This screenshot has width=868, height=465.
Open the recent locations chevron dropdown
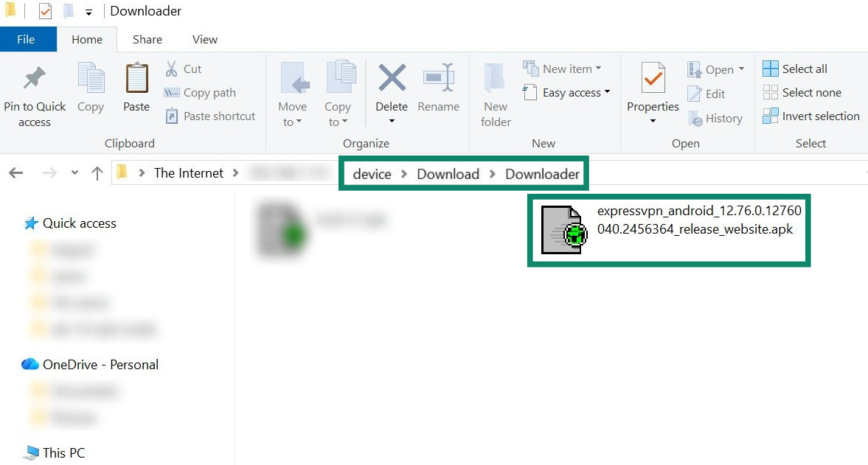click(x=74, y=173)
